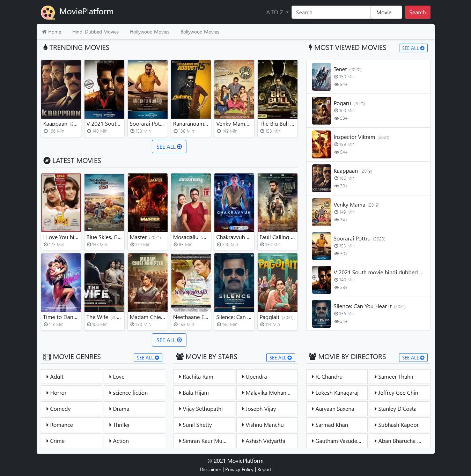
Task: Select the Comedy genre
Action: point(72,409)
